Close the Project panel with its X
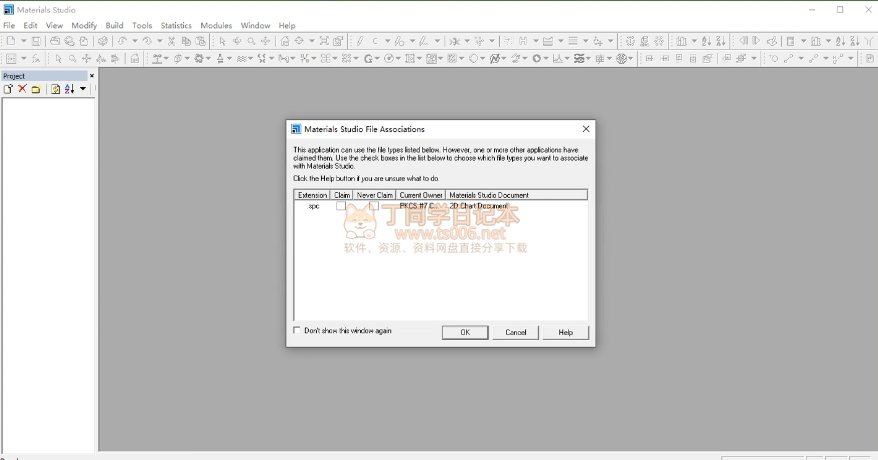Image resolution: width=878 pixels, height=460 pixels. [x=92, y=76]
